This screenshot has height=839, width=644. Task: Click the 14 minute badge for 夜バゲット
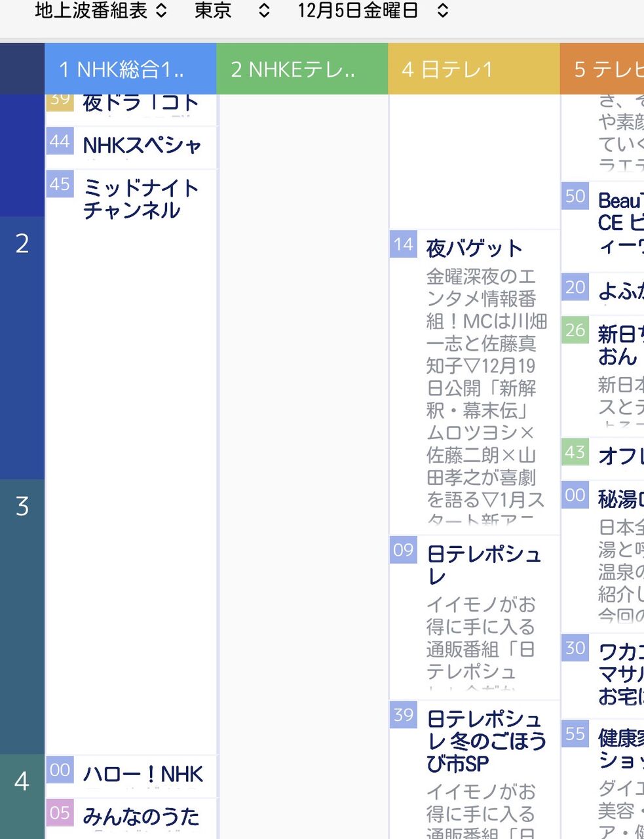pyautogui.click(x=404, y=244)
